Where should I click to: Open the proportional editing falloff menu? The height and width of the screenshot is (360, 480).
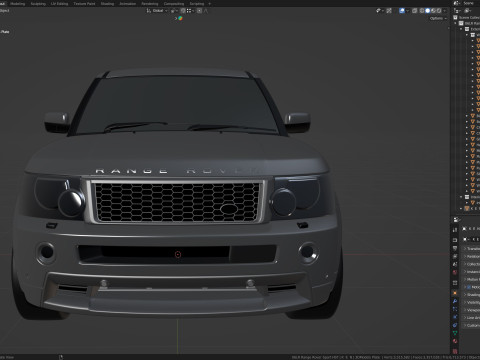[x=206, y=11]
